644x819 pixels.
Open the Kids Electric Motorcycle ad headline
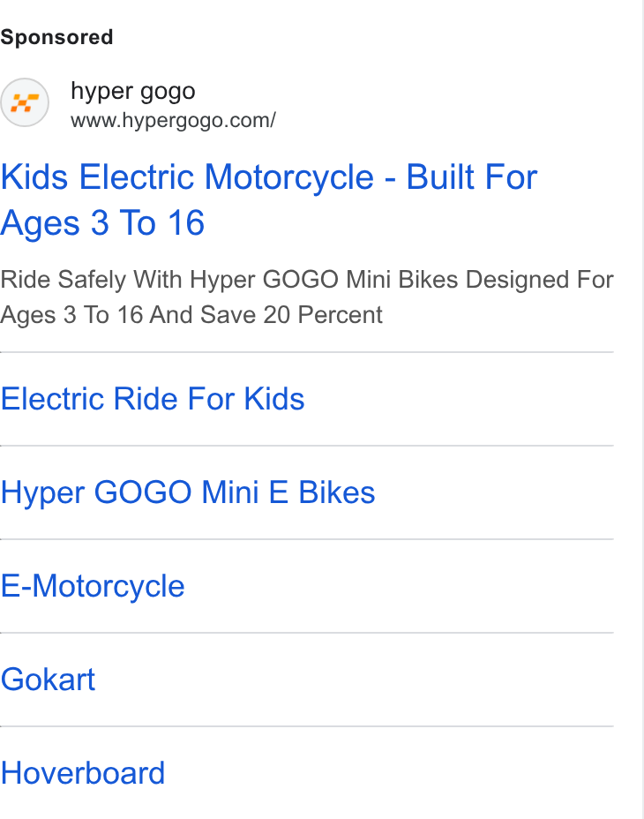tap(268, 199)
